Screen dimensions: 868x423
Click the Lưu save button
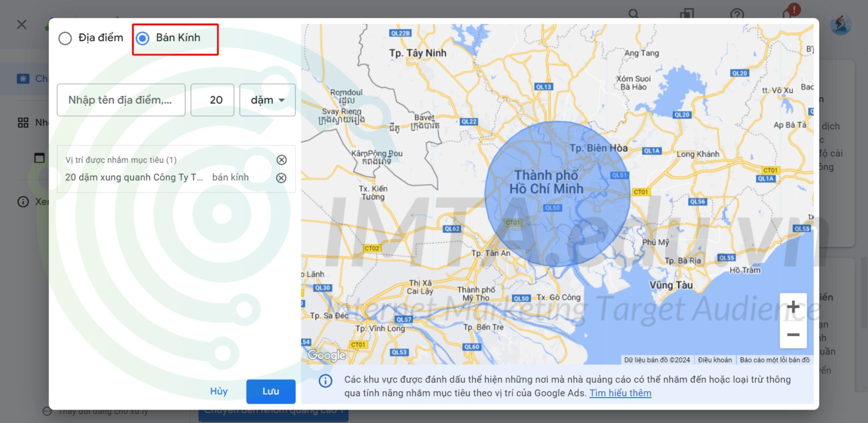click(x=271, y=391)
